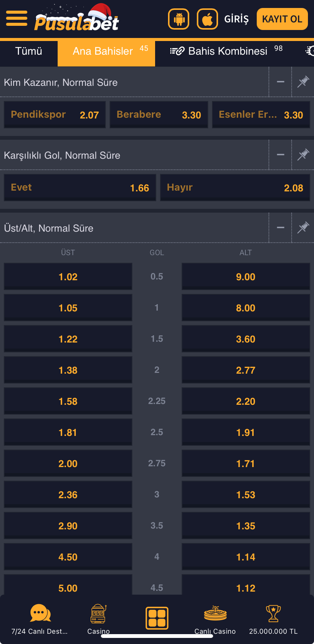Image resolution: width=314 pixels, height=644 pixels.
Task: Collapse the Karşılıklı Gol section
Action: click(280, 155)
